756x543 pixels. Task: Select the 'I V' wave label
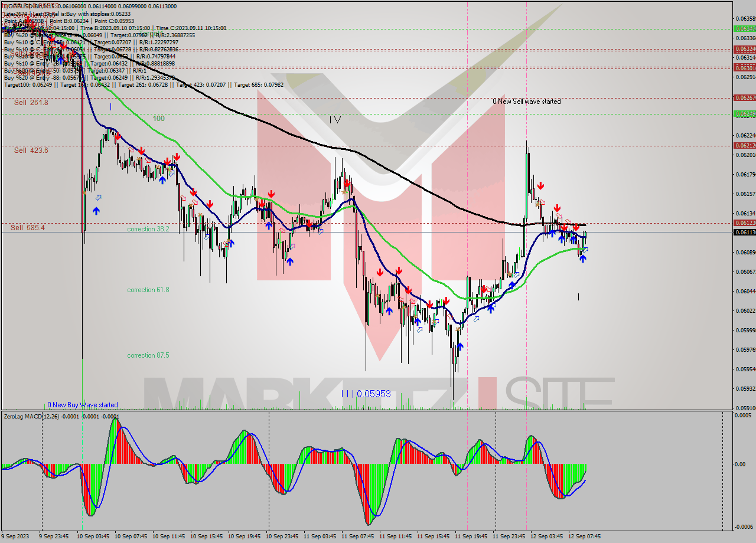(335, 120)
